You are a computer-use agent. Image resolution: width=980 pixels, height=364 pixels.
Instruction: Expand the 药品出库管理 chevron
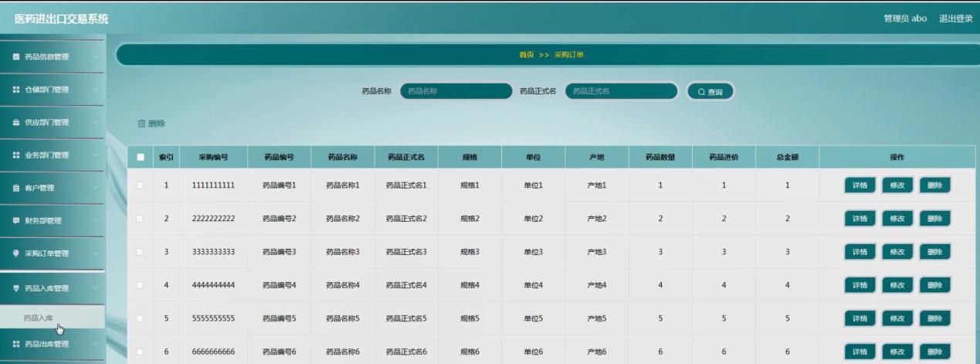click(95, 344)
